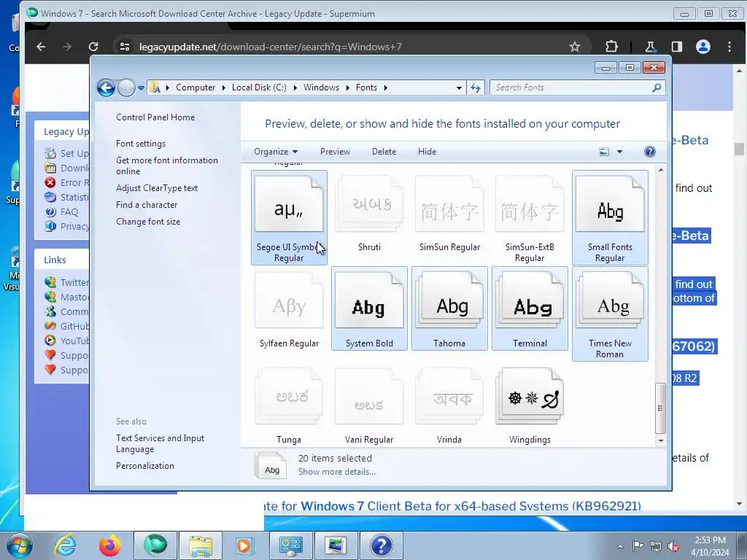Open Get more font information online
This screenshot has height=560, width=747.
167,166
